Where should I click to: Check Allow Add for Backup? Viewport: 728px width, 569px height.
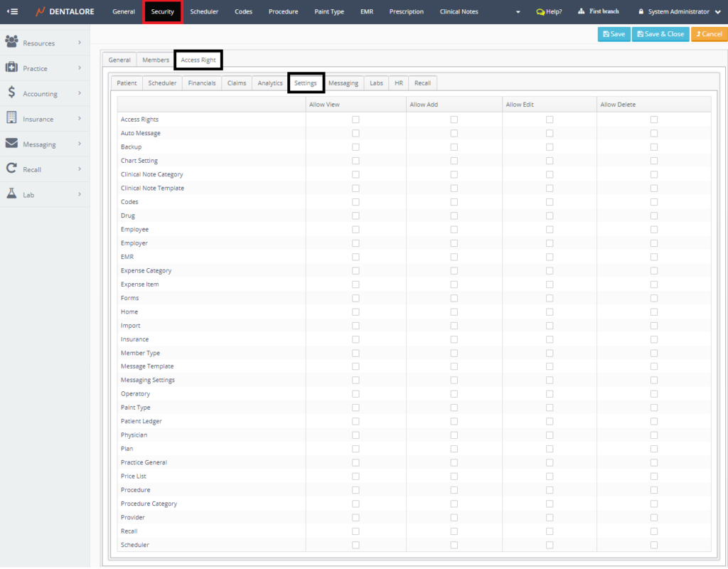(454, 147)
